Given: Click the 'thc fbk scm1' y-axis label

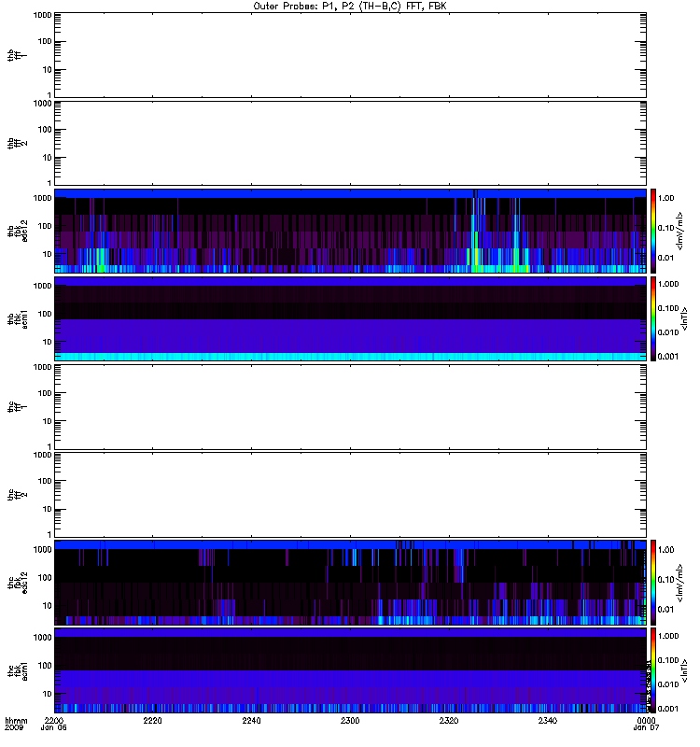Looking at the screenshot, I should [x=17, y=670].
